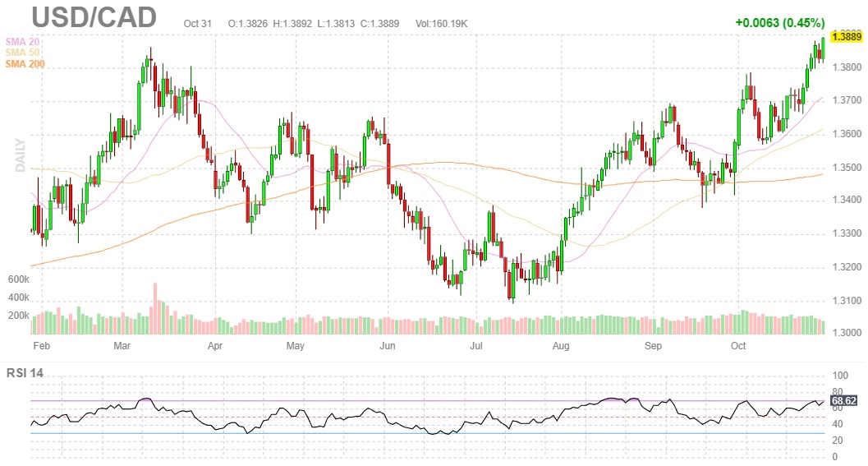Click the Vol:160.19K volume readout
868x466 pixels.
tap(441, 24)
